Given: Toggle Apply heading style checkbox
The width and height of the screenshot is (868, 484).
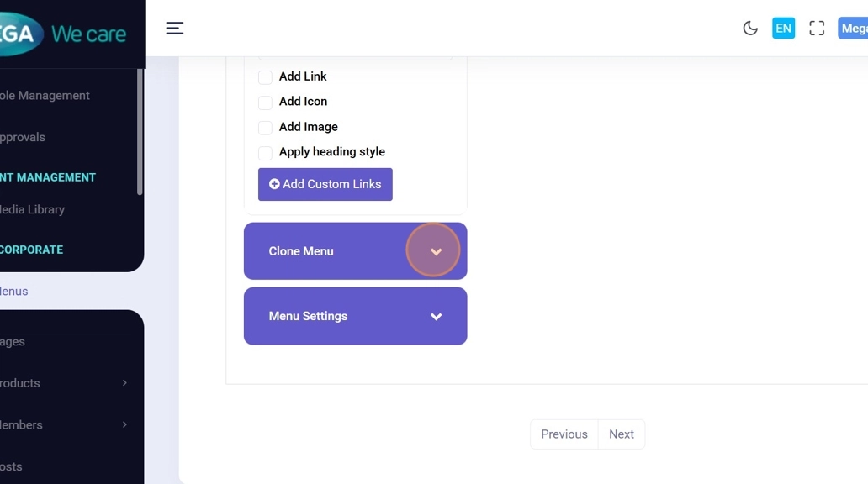Looking at the screenshot, I should (265, 153).
